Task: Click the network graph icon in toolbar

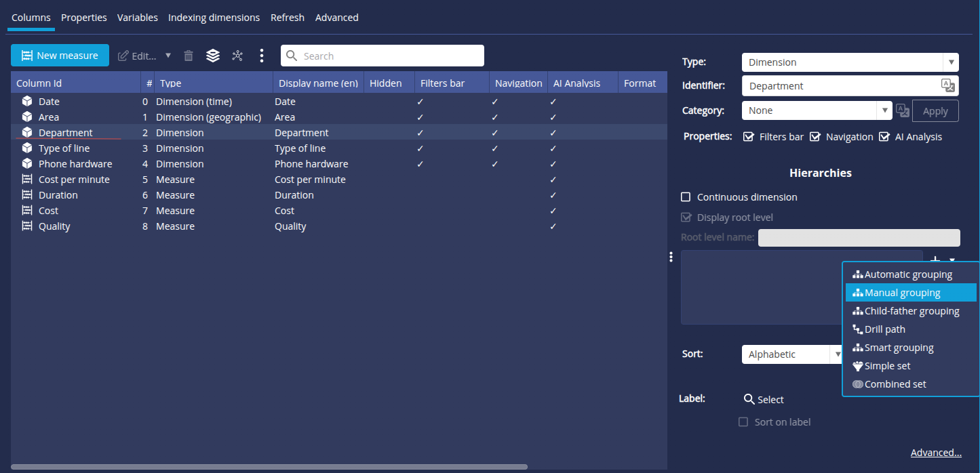Action: pyautogui.click(x=237, y=56)
